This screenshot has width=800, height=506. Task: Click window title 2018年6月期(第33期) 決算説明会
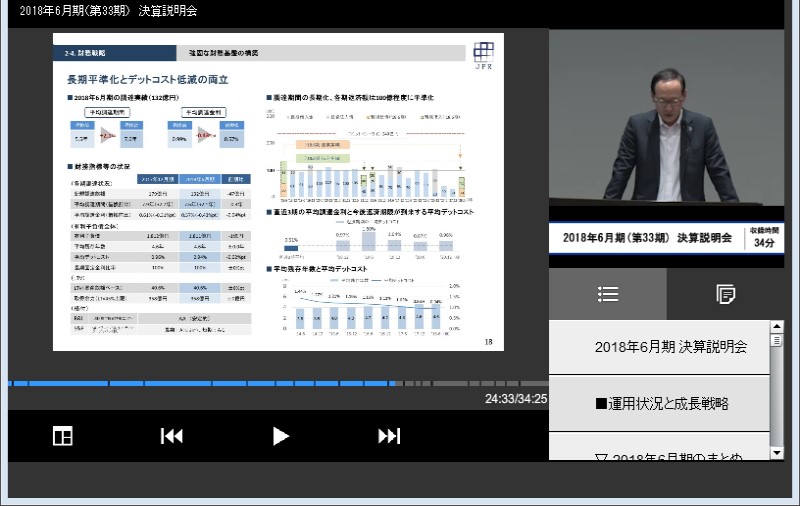point(108,11)
